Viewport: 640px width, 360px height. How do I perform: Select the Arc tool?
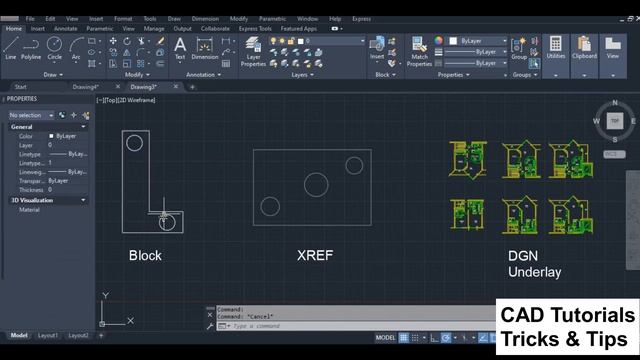pyautogui.click(x=76, y=48)
